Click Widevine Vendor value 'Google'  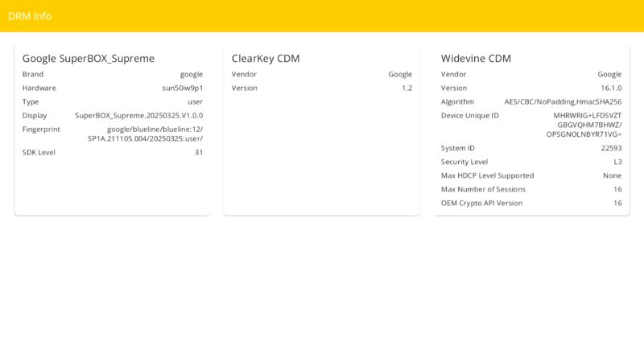coord(609,74)
